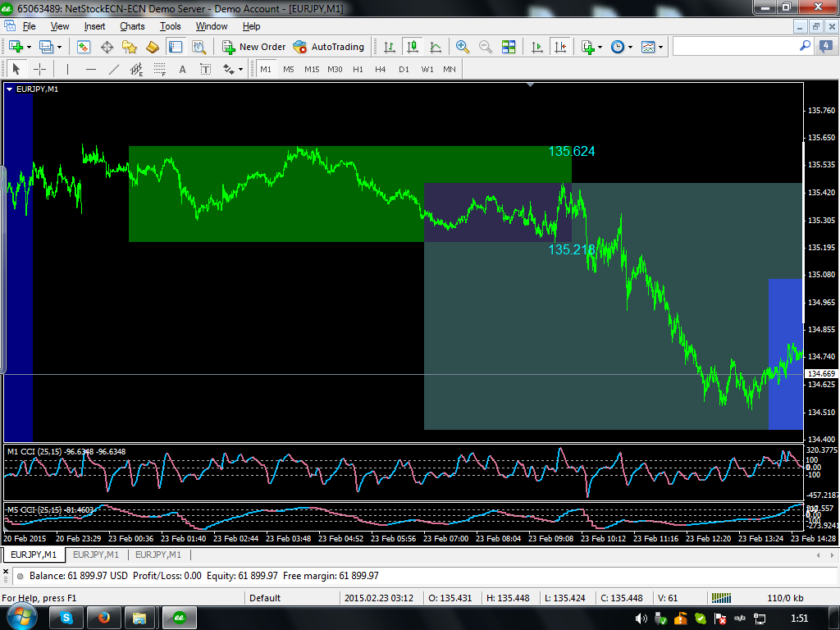Open Skype from the Windows taskbar
Viewport: 840px width, 630px height.
pyautogui.click(x=66, y=618)
